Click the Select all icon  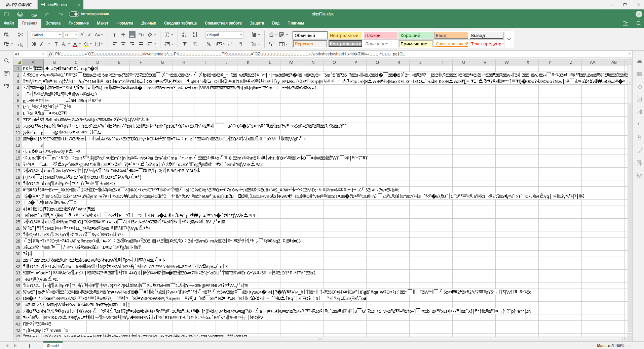21,44
